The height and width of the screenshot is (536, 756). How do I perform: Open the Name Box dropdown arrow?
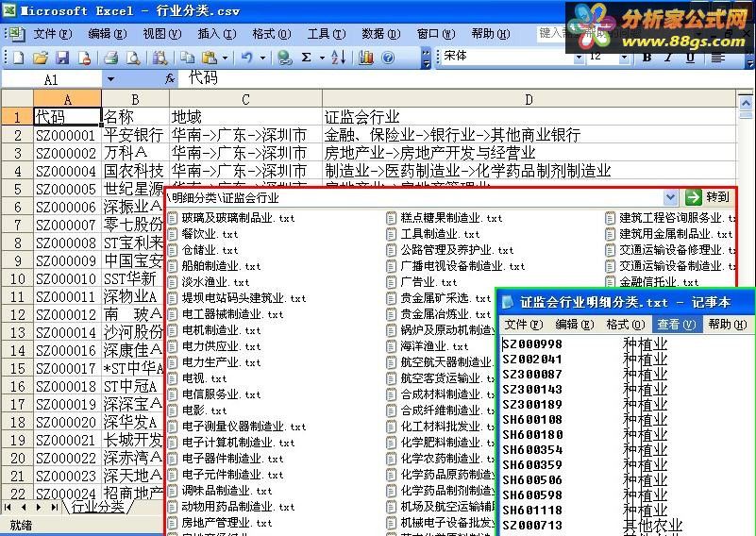click(x=110, y=79)
